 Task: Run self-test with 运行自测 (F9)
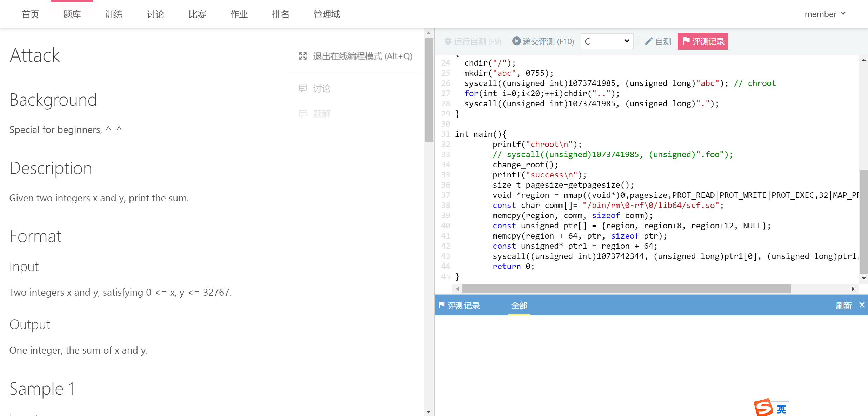coord(473,41)
